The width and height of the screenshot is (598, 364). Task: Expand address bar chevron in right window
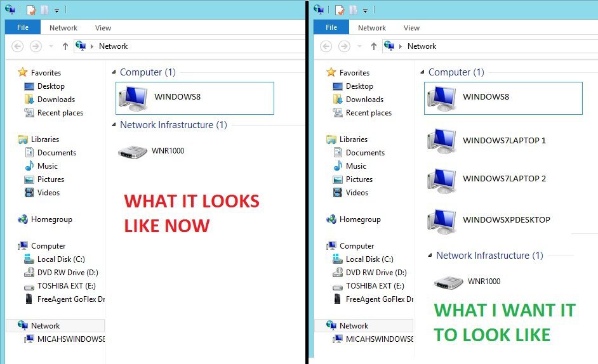point(401,46)
